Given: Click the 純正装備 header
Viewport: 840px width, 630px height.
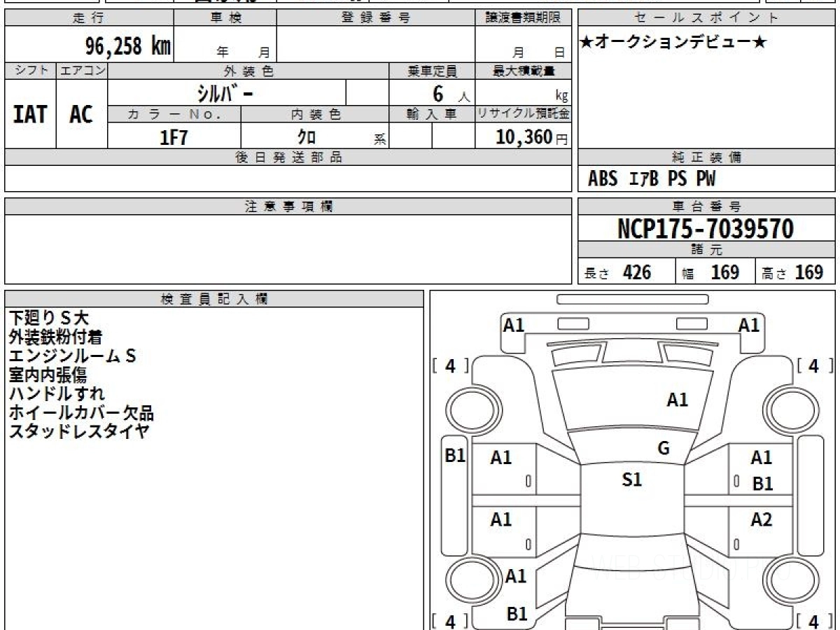Looking at the screenshot, I should coord(706,157).
